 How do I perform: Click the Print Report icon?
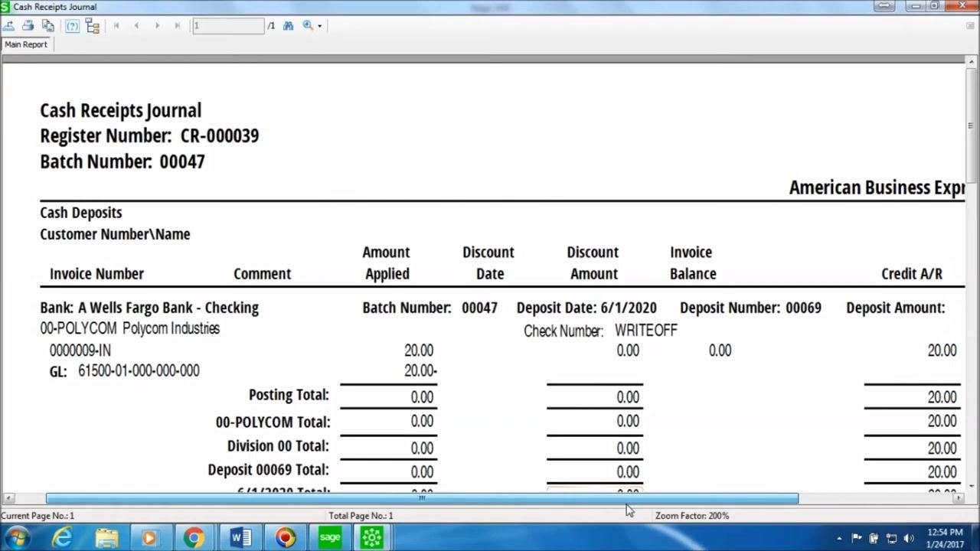point(28,25)
